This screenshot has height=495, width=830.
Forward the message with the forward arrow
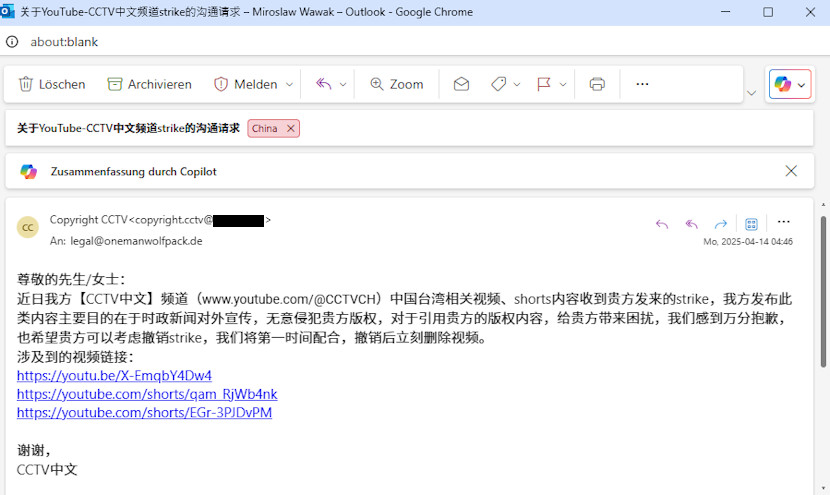720,224
